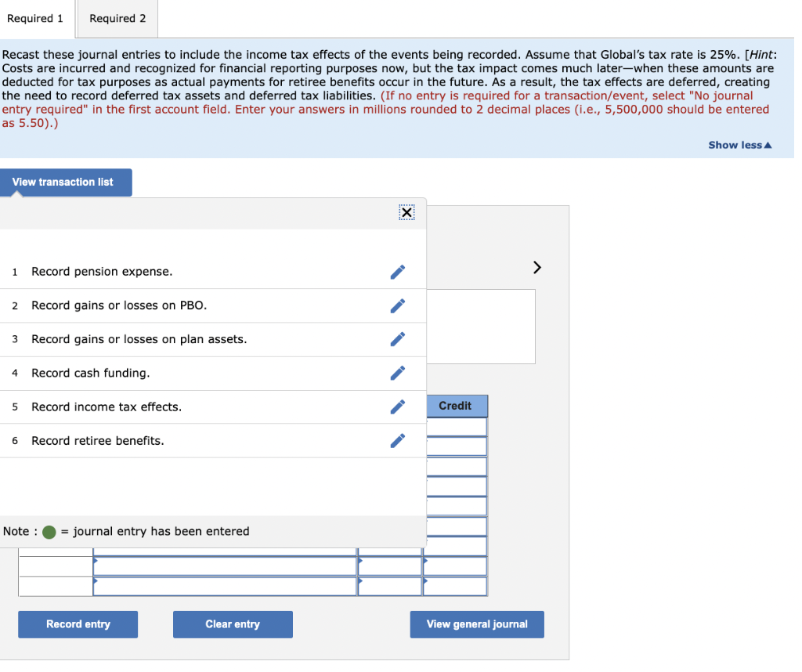Select the Credit column header
The height and width of the screenshot is (672, 802).
(457, 406)
